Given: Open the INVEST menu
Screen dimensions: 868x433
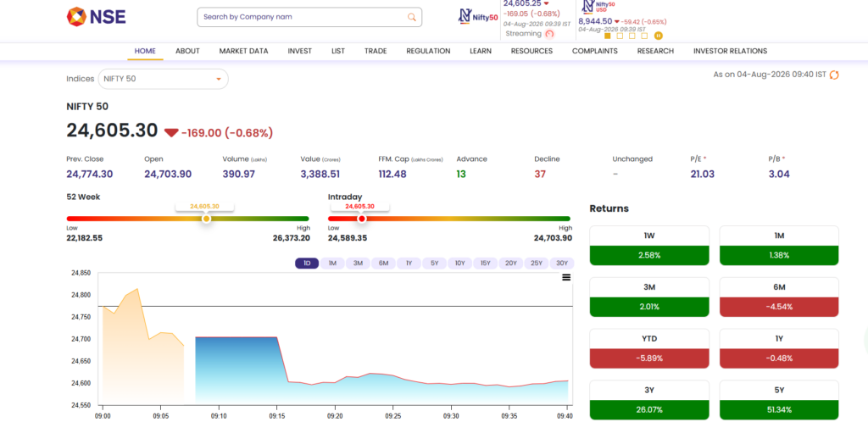Looking at the screenshot, I should click(x=299, y=51).
